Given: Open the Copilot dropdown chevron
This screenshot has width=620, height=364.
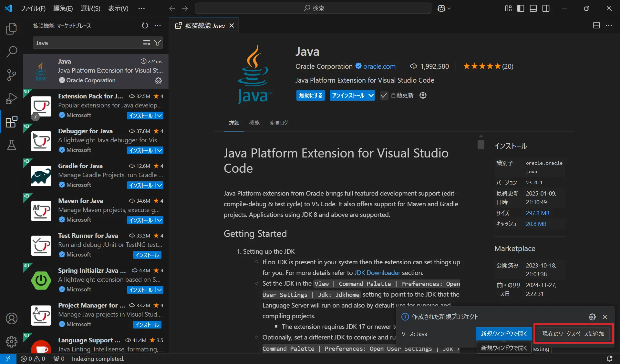Looking at the screenshot, I should [449, 8].
